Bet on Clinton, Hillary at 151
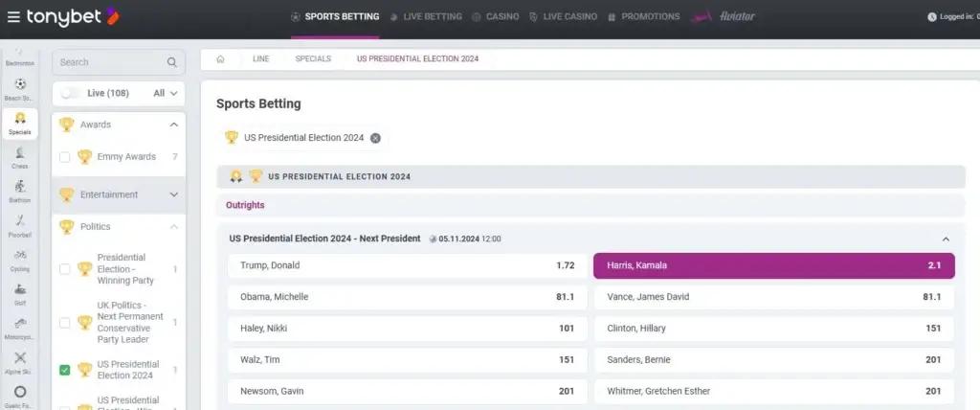This screenshot has height=410, width=980. [x=773, y=328]
